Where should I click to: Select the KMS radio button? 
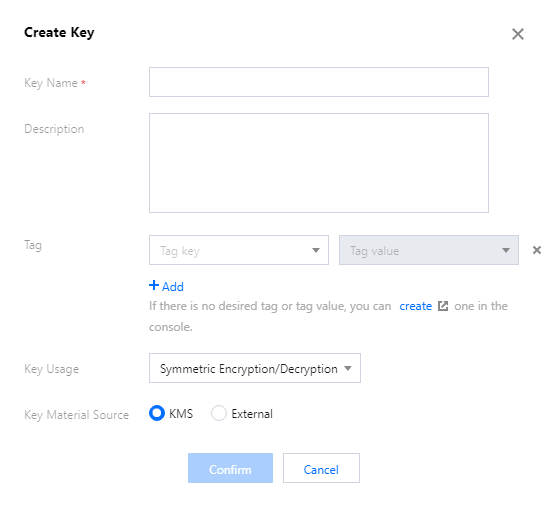point(157,413)
